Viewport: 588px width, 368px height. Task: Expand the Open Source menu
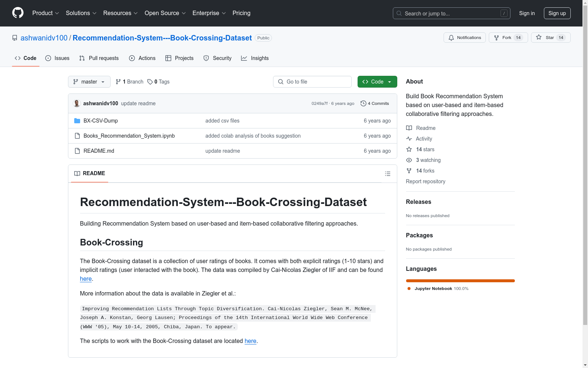coord(165,13)
